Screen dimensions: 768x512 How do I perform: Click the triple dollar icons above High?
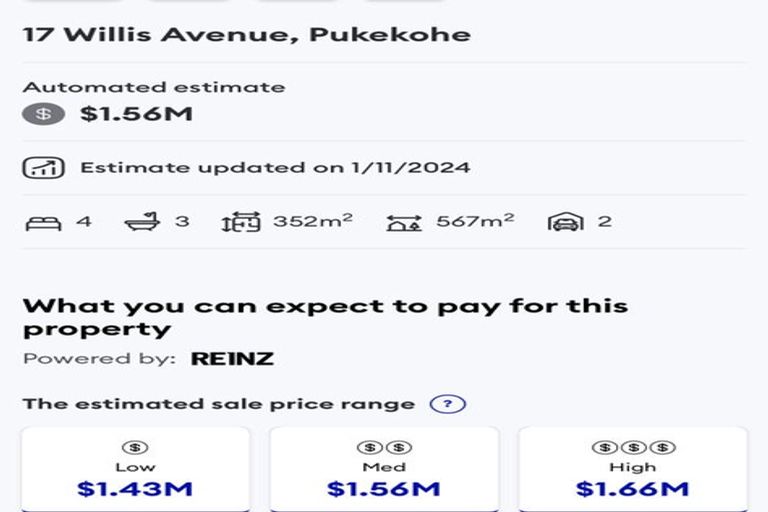[633, 447]
